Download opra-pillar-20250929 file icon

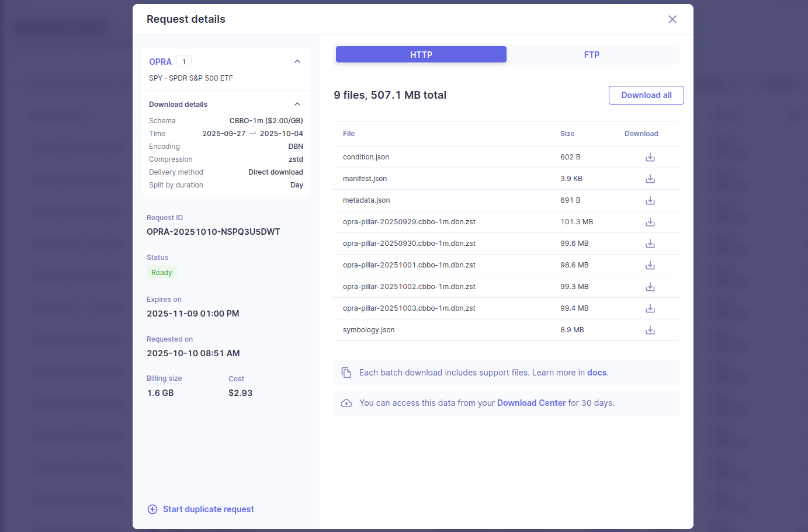650,222
